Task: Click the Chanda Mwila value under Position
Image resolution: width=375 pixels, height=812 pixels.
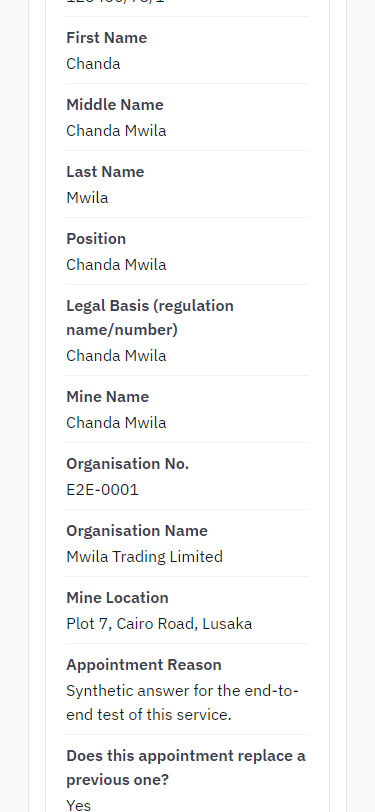Action: 116,265
